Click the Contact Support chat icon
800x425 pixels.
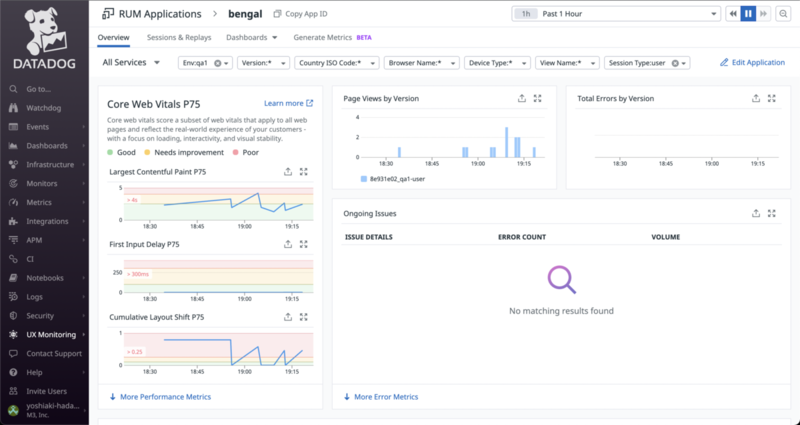tap(13, 353)
